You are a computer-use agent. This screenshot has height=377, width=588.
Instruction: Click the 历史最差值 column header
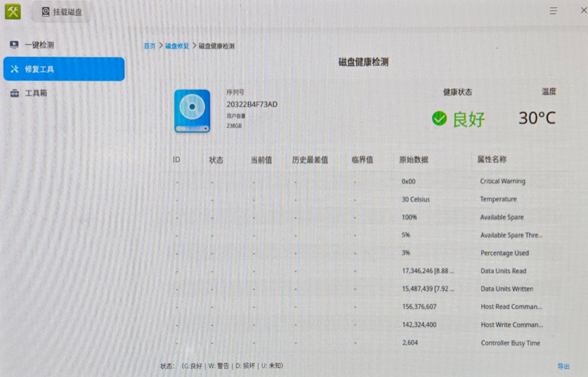[x=310, y=160]
